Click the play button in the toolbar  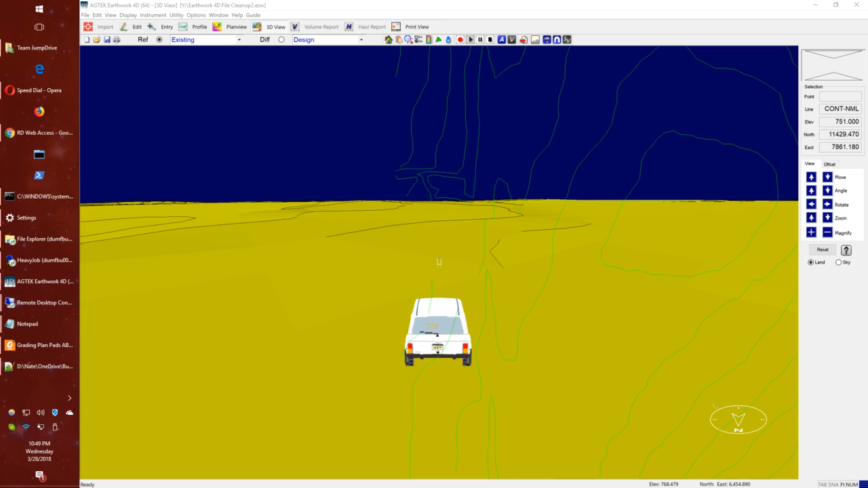click(x=471, y=39)
